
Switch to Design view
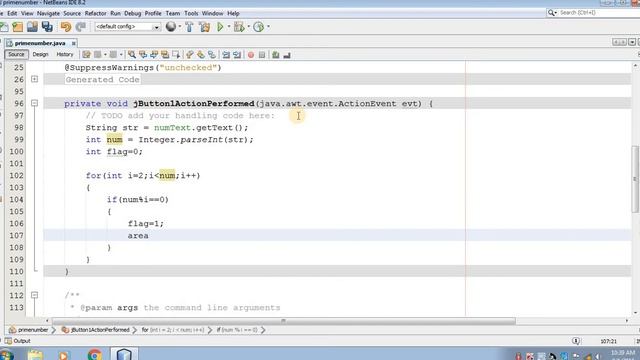(x=40, y=54)
